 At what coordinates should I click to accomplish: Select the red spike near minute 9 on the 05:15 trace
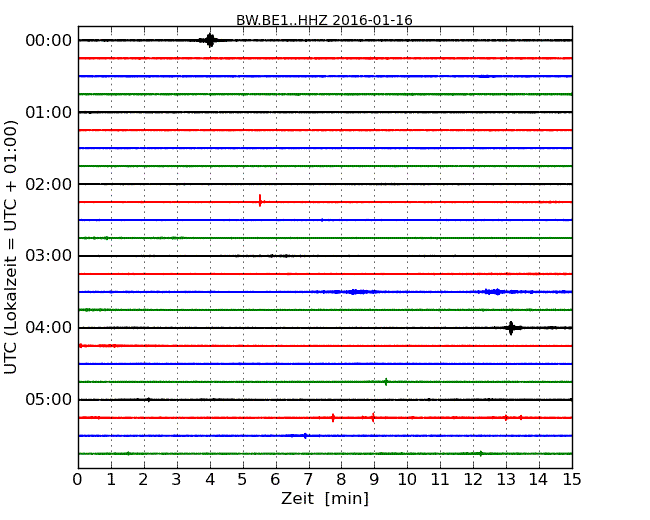[x=373, y=418]
